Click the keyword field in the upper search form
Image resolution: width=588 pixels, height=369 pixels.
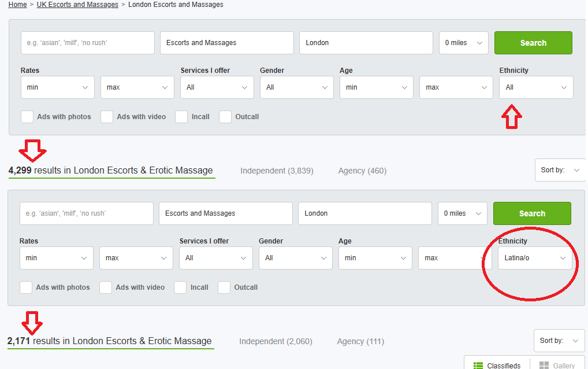(x=88, y=43)
